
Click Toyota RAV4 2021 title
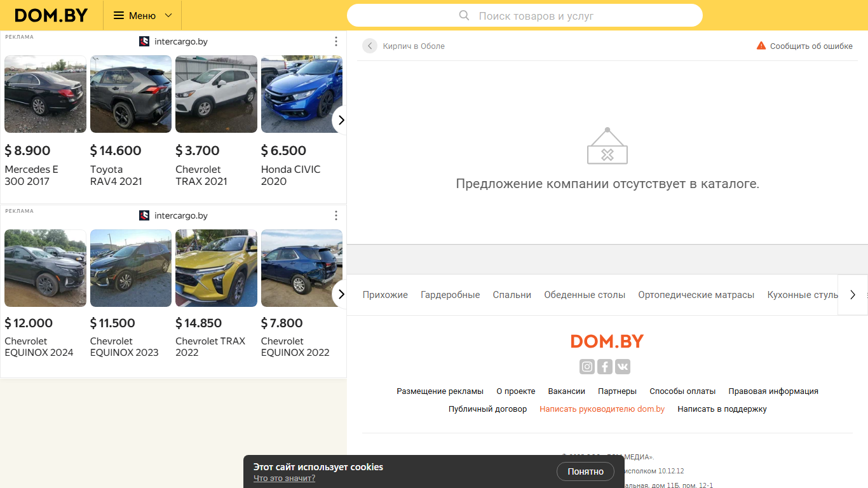tap(116, 175)
